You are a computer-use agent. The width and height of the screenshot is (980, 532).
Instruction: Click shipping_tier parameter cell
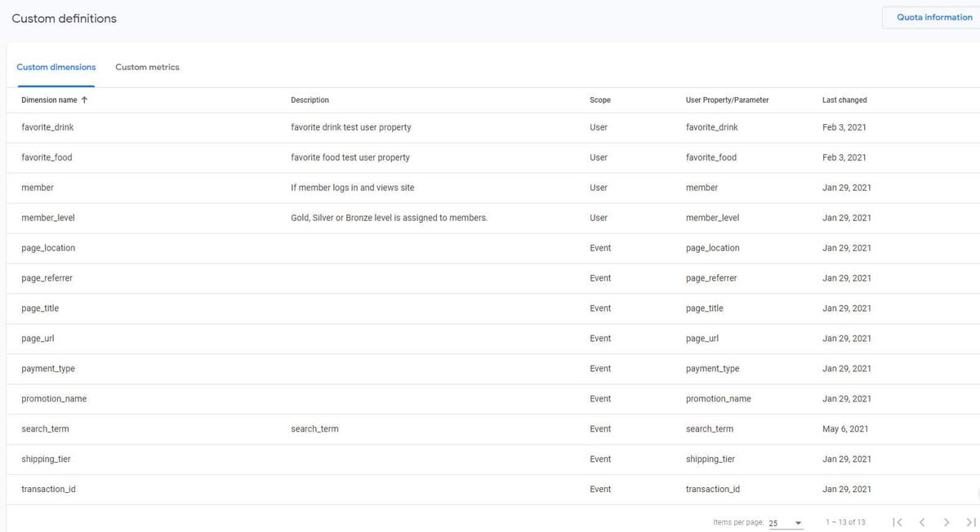(710, 459)
